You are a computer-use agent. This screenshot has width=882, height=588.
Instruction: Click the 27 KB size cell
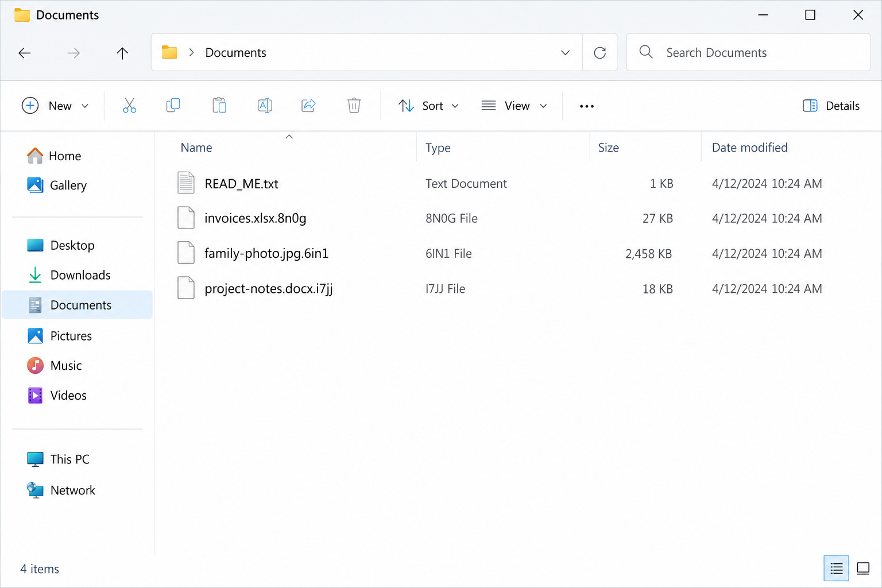[657, 218]
